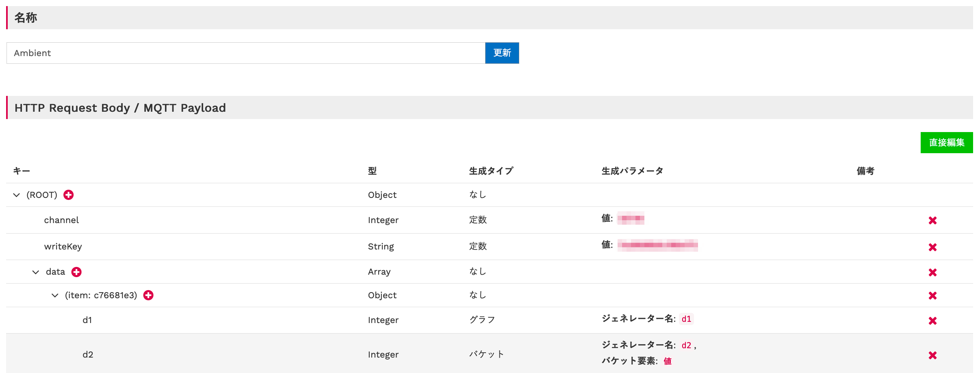The width and height of the screenshot is (980, 373).
Task: Delete the data array row
Action: click(x=932, y=272)
